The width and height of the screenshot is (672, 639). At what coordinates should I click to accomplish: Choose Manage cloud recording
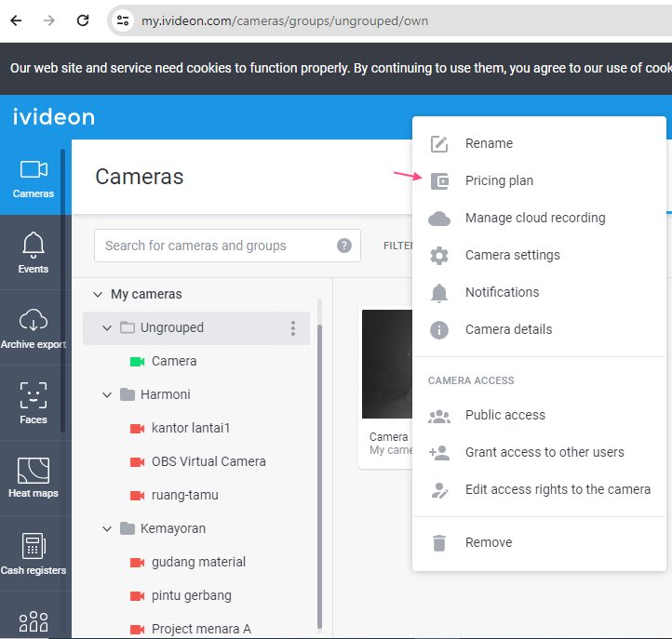tap(539, 218)
